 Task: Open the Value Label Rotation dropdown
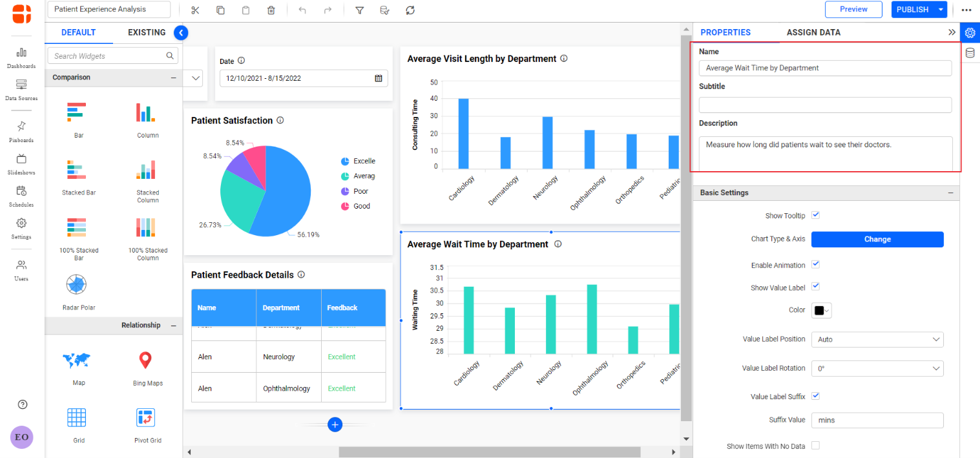877,368
